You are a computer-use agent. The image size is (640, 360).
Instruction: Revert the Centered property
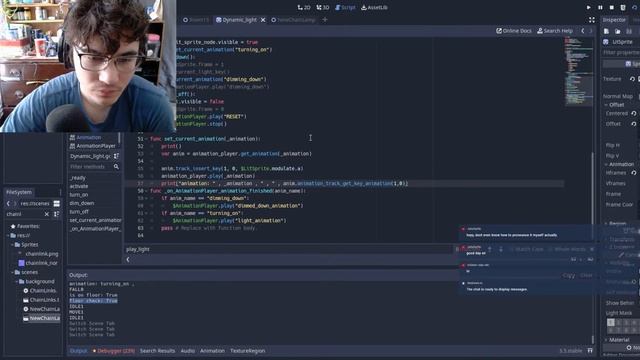click(x=634, y=113)
